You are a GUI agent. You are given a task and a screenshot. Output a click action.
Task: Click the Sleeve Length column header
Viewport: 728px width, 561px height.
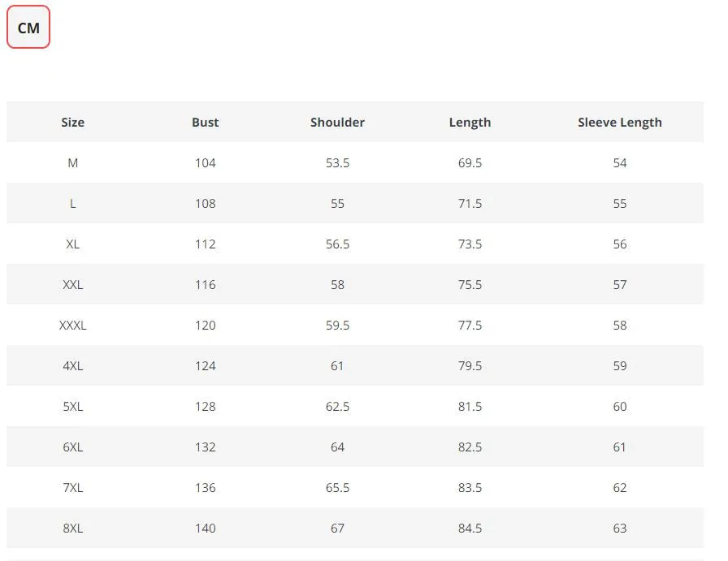(619, 123)
